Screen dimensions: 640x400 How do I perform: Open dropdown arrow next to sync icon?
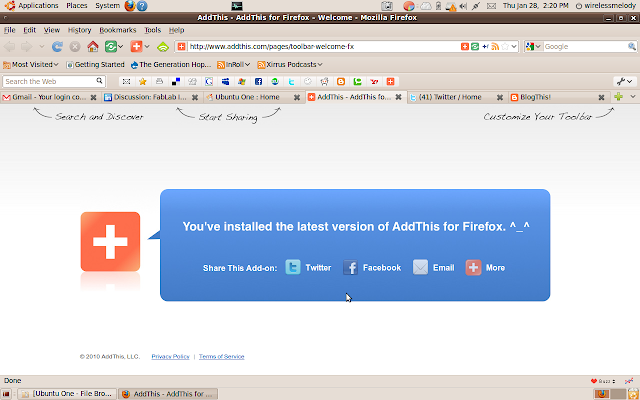point(120,47)
